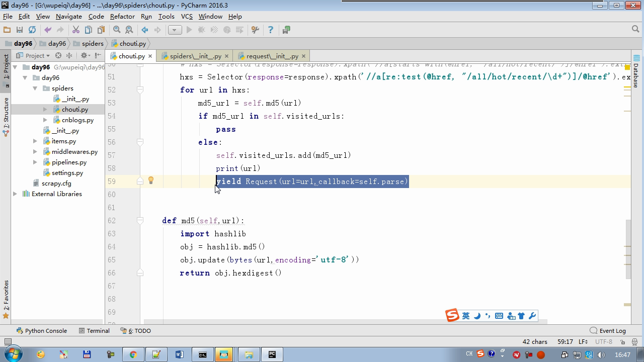644x362 pixels.
Task: Open the Refactor menu
Action: coord(122,16)
